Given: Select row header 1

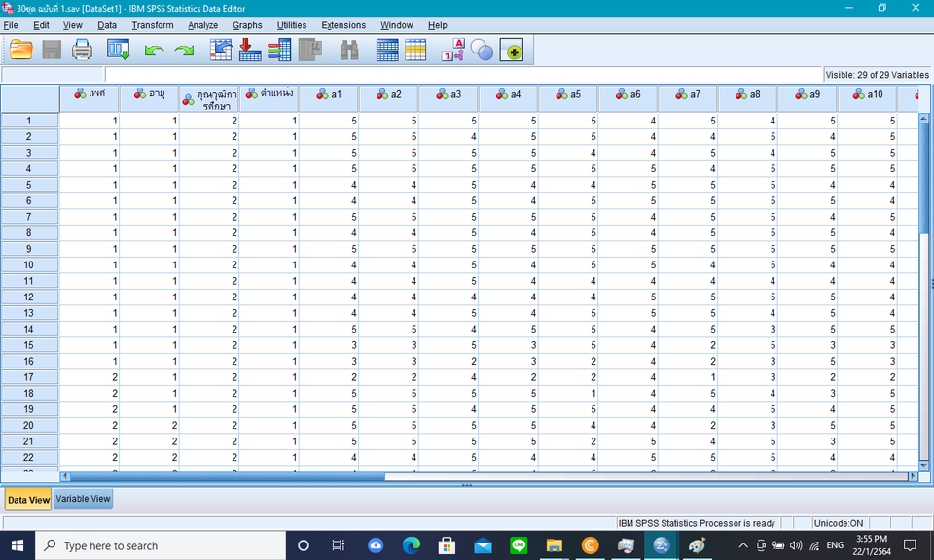Looking at the screenshot, I should pyautogui.click(x=29, y=121).
